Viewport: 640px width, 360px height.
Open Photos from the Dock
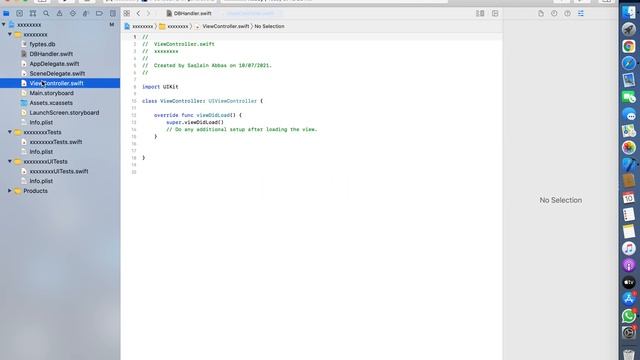pos(629,147)
